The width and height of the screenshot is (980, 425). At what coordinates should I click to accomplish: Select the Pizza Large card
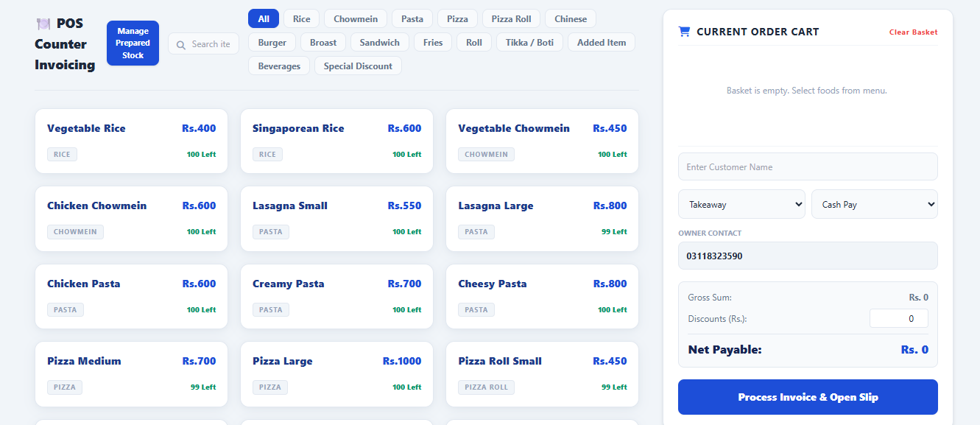[336, 373]
